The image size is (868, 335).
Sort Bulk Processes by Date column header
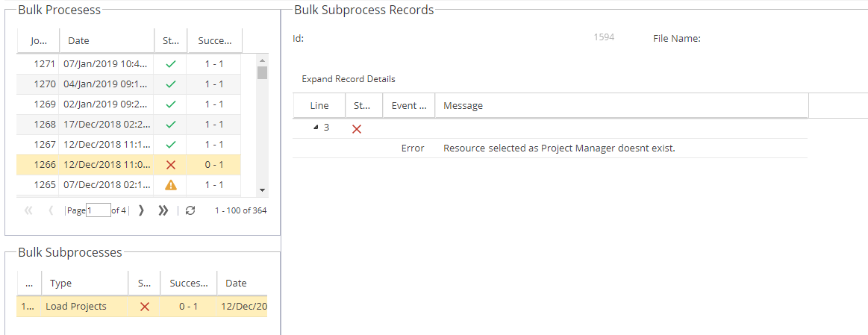pos(107,40)
